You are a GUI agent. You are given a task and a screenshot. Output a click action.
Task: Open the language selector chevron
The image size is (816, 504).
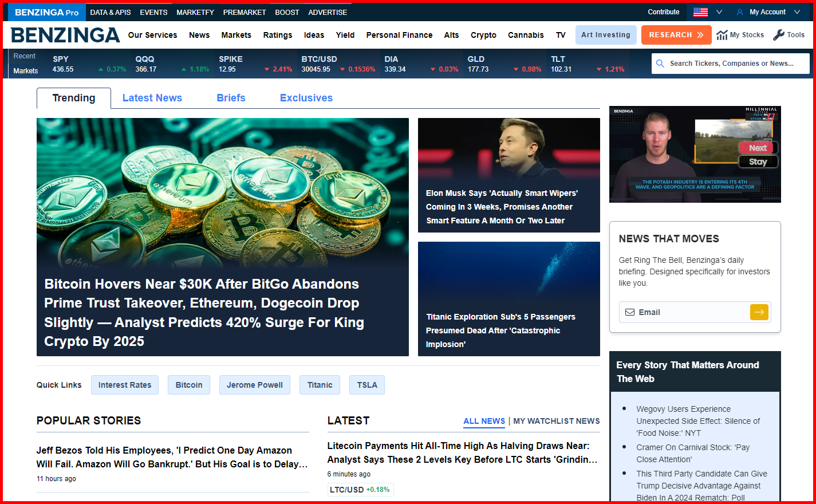719,11
